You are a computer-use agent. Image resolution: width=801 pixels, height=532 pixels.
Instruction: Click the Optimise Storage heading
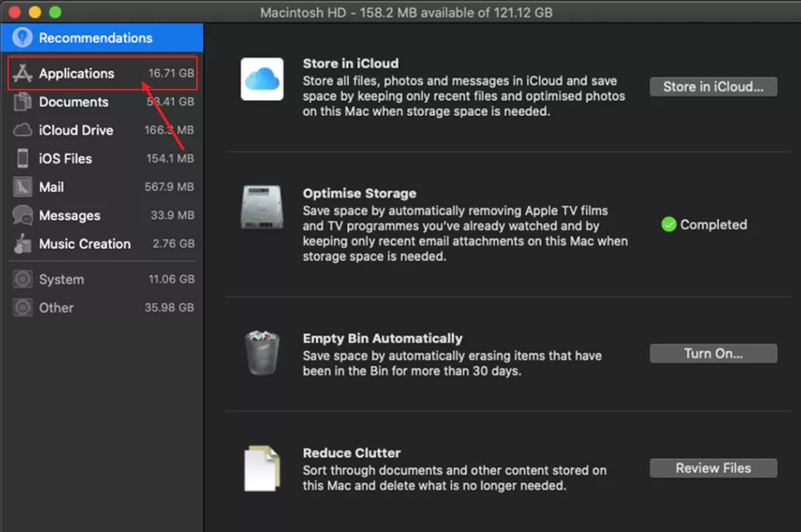(359, 193)
